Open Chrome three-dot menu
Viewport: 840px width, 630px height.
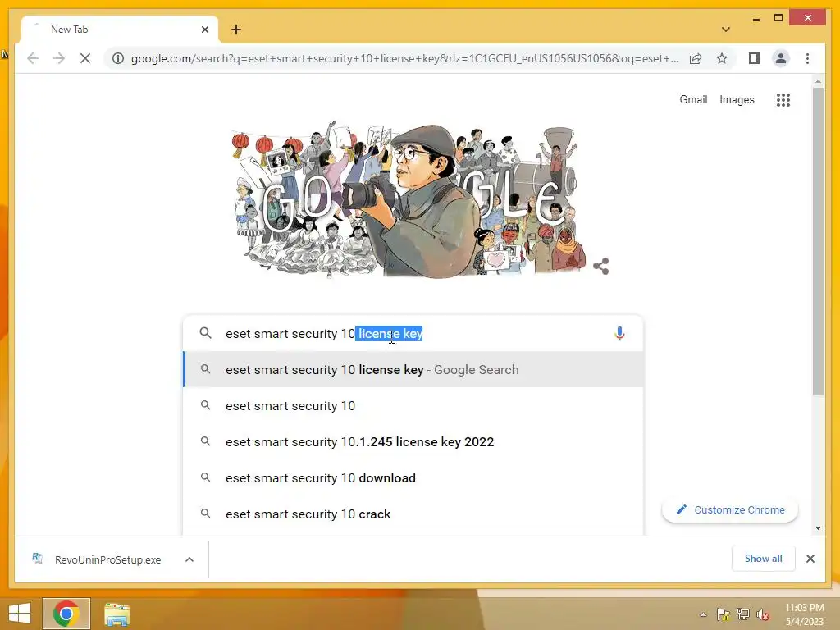[x=807, y=58]
